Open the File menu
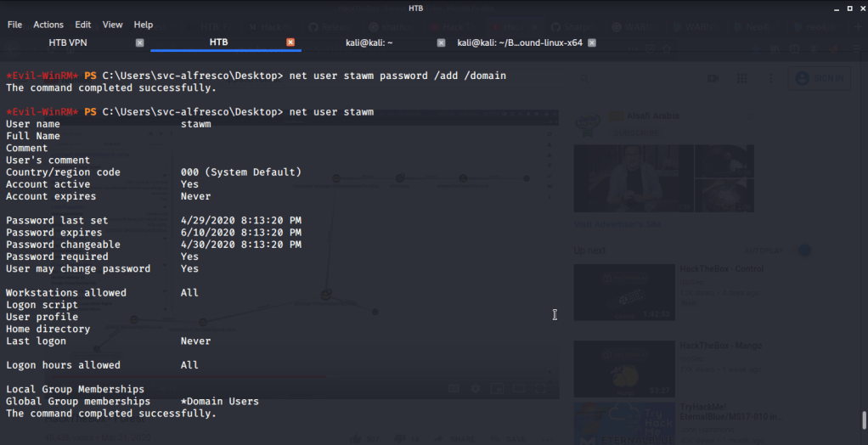Screen dimensions: 868x445 coord(14,25)
